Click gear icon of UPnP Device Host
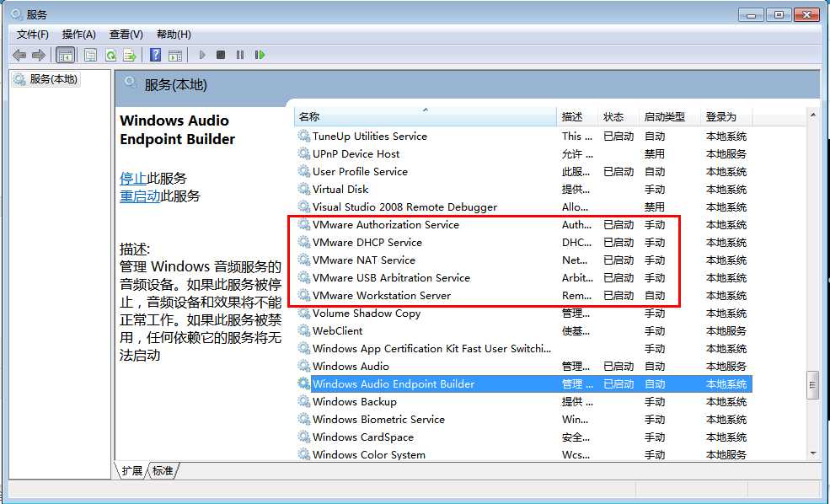This screenshot has height=504, width=830. 304,154
